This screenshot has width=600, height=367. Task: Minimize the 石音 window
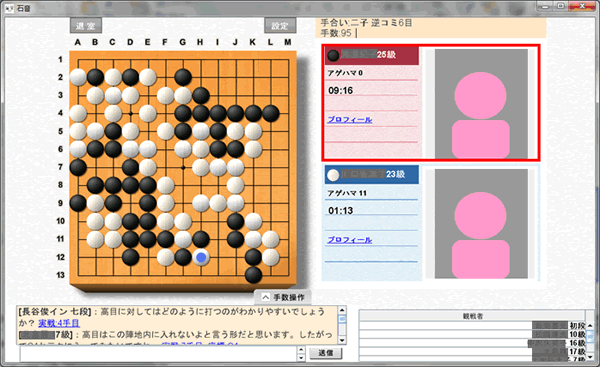545,6
